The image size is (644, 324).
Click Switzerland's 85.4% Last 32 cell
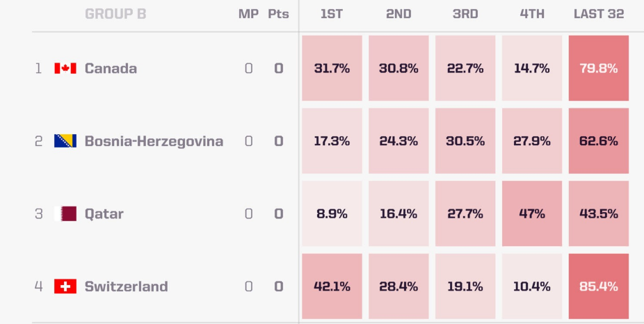click(x=598, y=286)
